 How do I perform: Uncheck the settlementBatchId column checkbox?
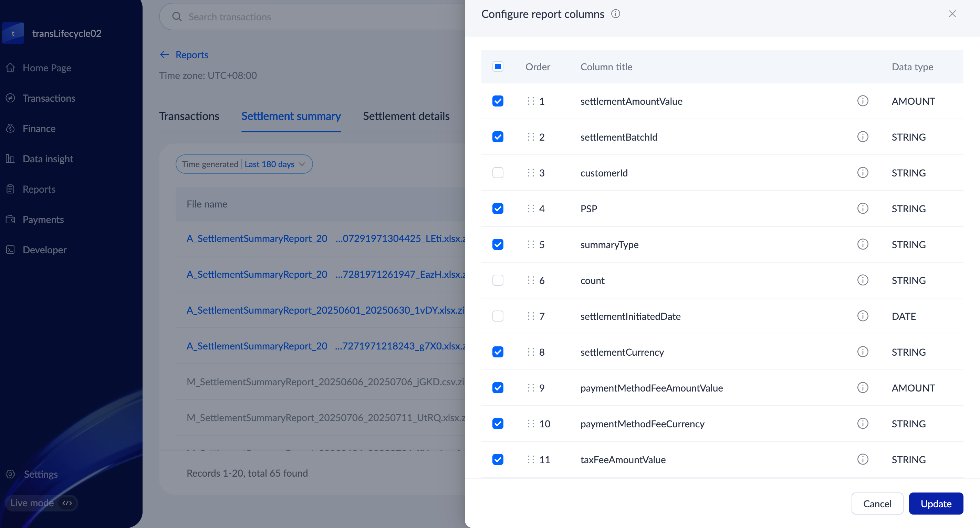pos(498,137)
